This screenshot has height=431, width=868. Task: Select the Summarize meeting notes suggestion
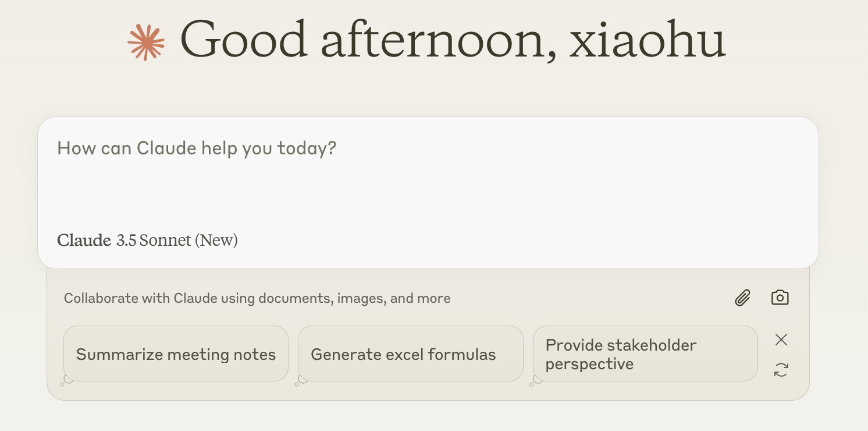176,354
